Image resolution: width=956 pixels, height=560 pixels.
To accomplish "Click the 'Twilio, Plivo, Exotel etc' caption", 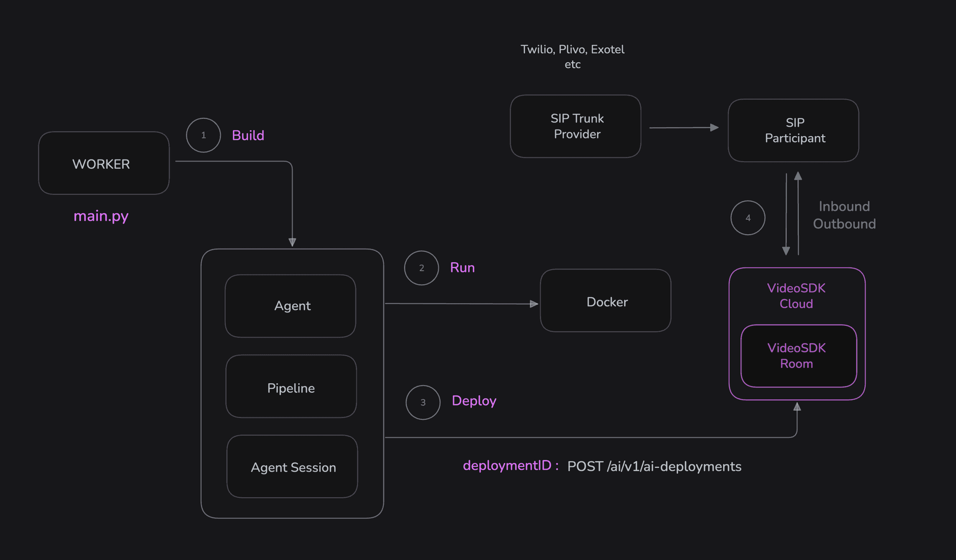I will pos(573,57).
